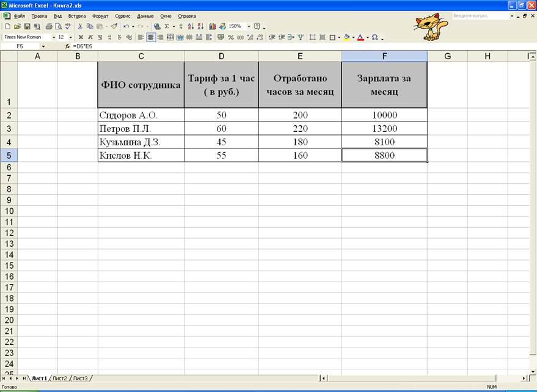Open the Print Preview tool
Image resolution: width=537 pixels, height=392 pixels.
[58, 27]
